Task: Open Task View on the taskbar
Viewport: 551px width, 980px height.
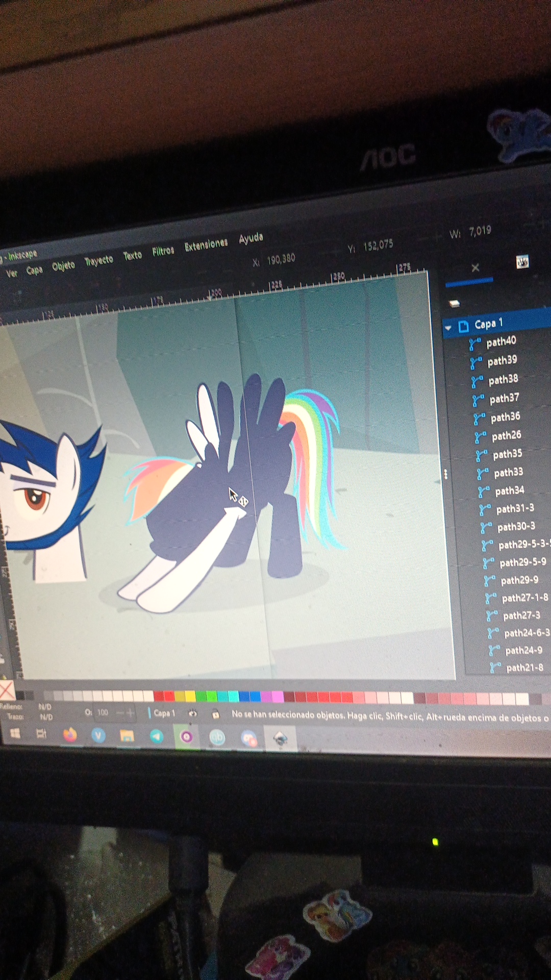Action: tap(41, 734)
